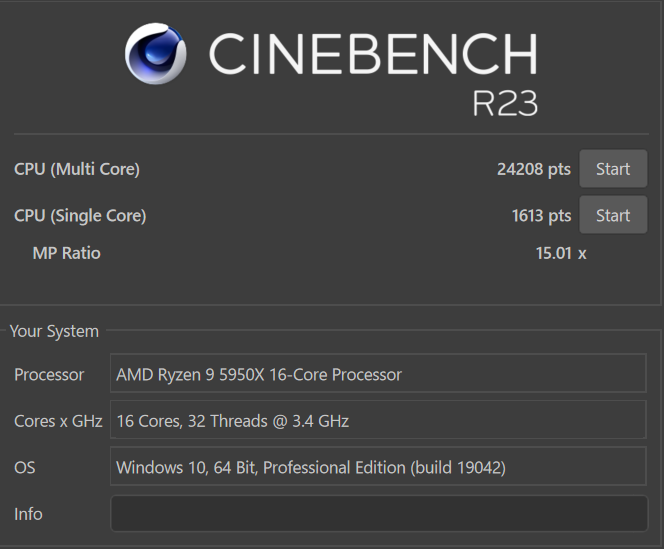This screenshot has height=549, width=664.
Task: Select the OS field showing Windows 10
Action: pyautogui.click(x=378, y=467)
